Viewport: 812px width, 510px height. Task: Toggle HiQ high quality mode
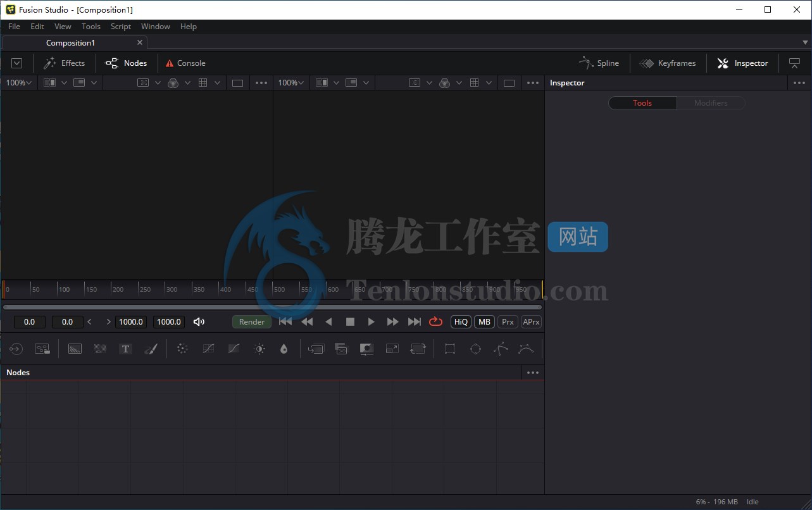(x=461, y=322)
